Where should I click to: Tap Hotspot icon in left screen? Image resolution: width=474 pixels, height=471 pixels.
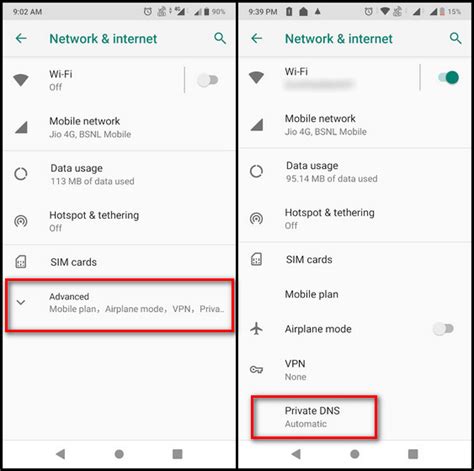pos(21,221)
